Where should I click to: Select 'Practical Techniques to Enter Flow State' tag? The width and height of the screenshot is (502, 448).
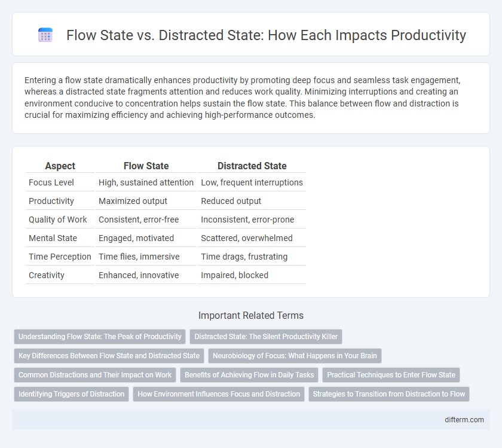click(391, 375)
